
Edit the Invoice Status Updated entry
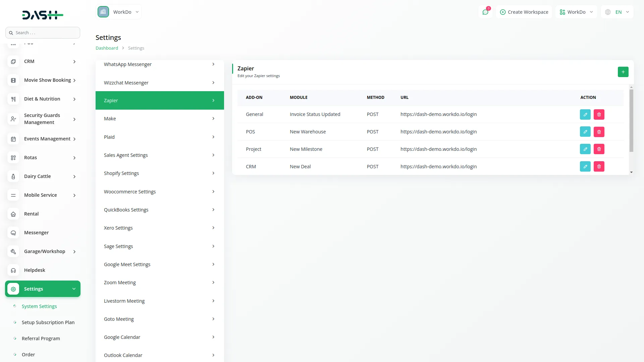(585, 114)
